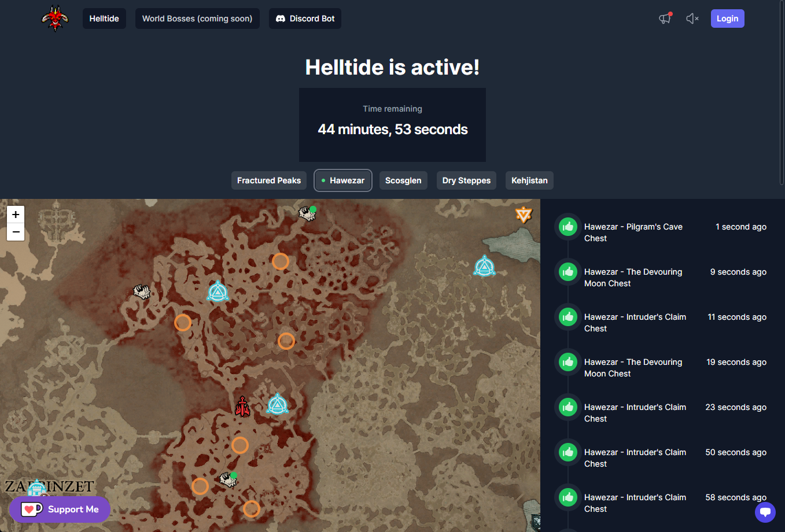785x532 pixels.
Task: Open the Discord Bot link
Action: pyautogui.click(x=305, y=19)
